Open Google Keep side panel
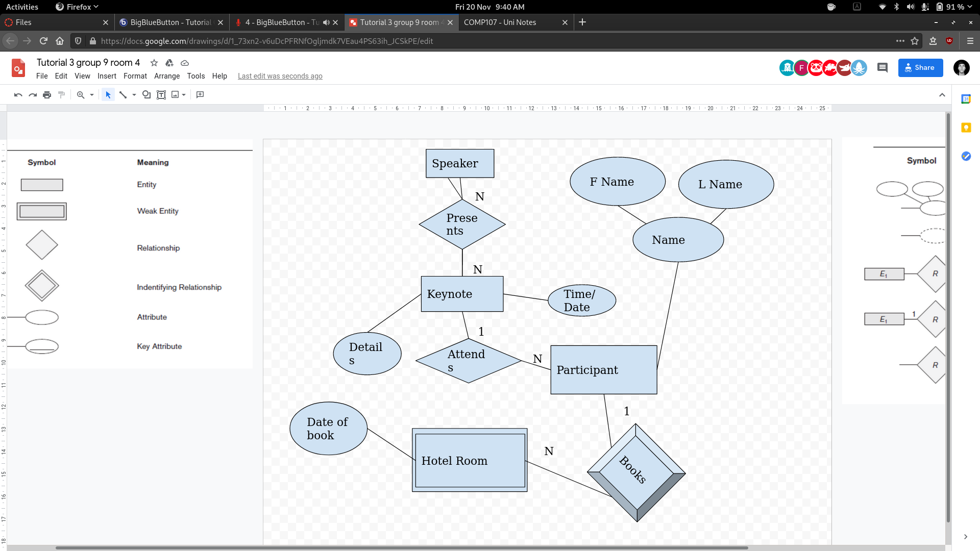980x551 pixels. tap(966, 128)
